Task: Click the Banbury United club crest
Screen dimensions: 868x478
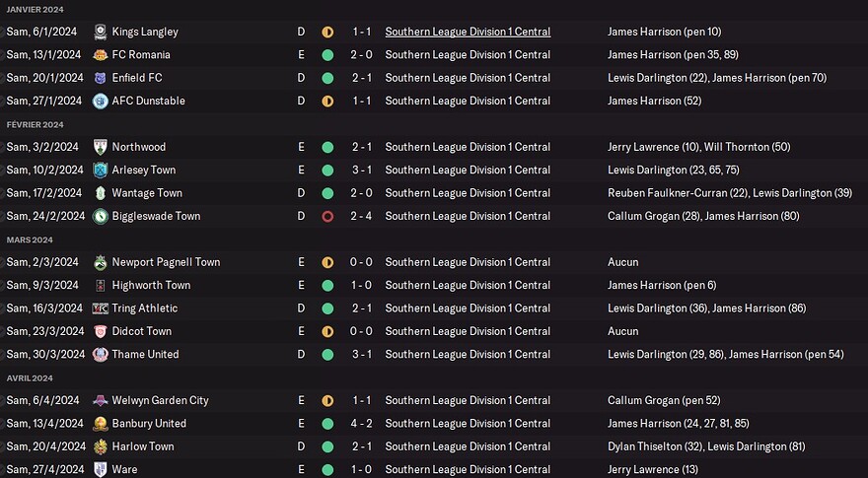Action: pos(100,424)
